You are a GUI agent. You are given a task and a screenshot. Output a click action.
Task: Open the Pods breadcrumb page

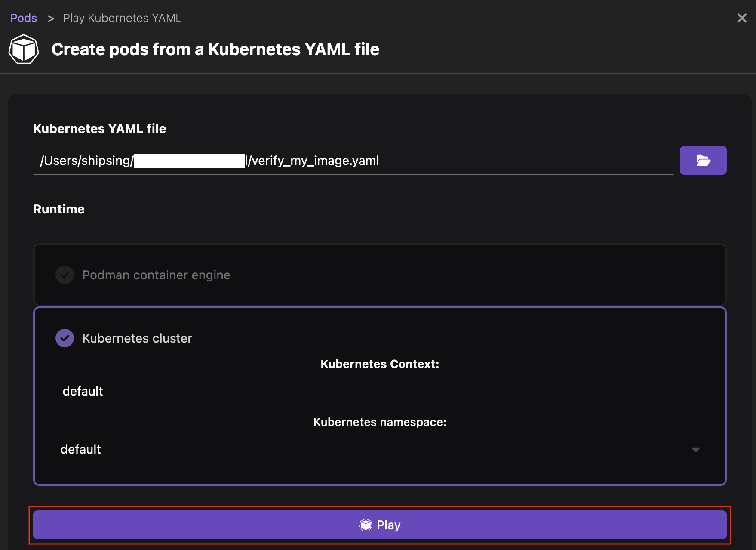pyautogui.click(x=24, y=18)
